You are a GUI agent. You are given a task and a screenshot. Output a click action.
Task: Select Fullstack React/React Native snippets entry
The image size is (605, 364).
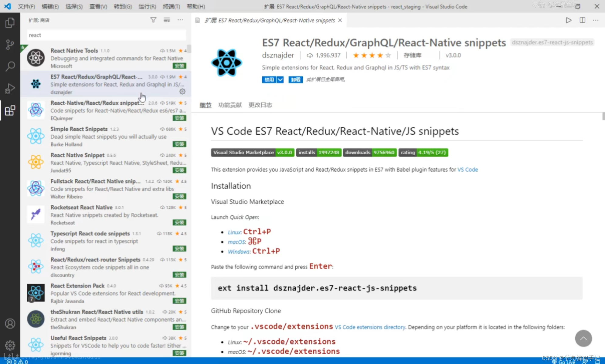click(106, 188)
